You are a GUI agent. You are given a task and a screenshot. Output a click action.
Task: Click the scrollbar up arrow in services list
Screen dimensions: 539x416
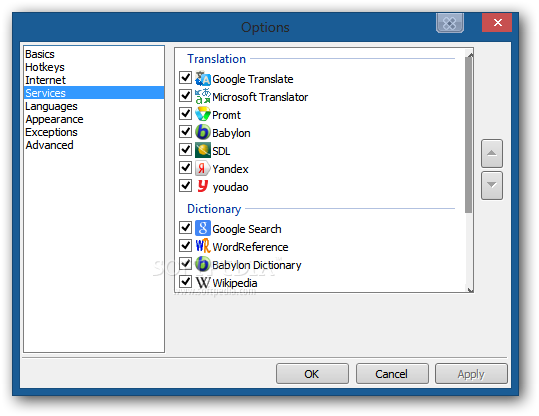click(470, 55)
